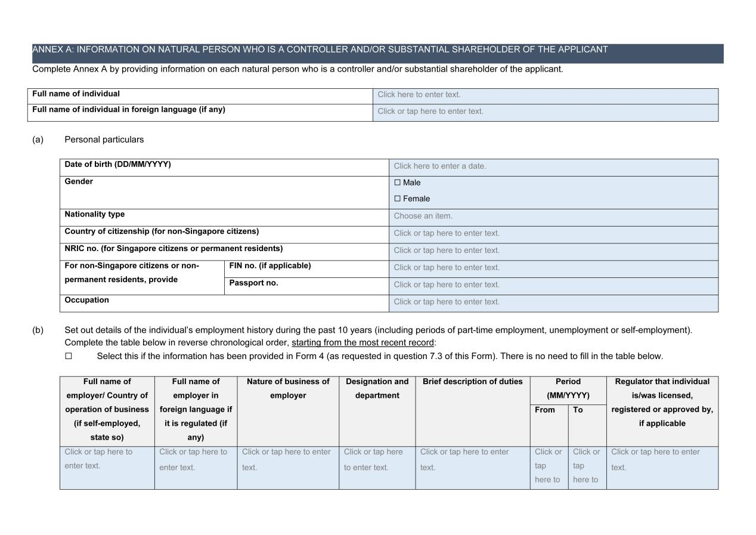Focus the Brief description of duties cell
This screenshot has width=756, height=535.
pos(472,460)
